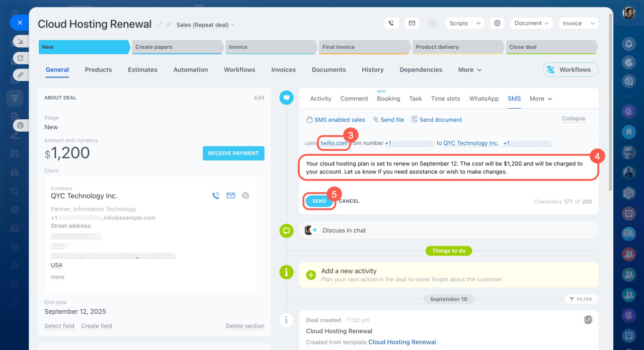Select the Close deal stage

pos(551,47)
